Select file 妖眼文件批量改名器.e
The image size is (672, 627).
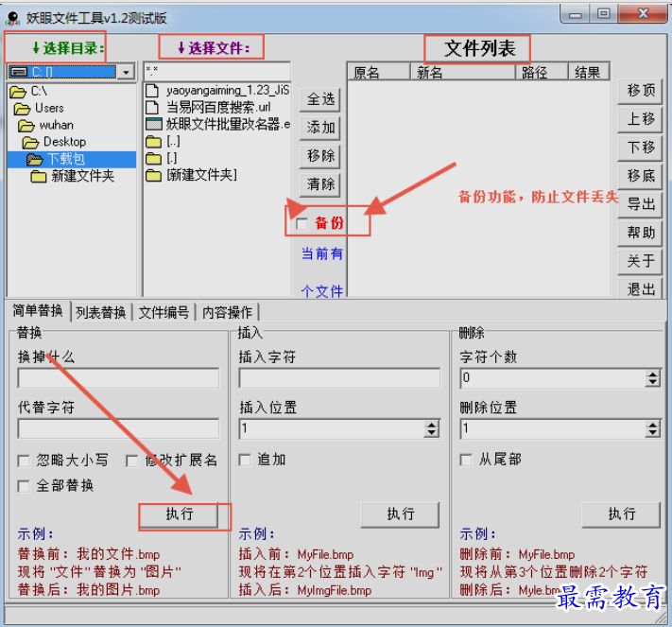point(217,125)
